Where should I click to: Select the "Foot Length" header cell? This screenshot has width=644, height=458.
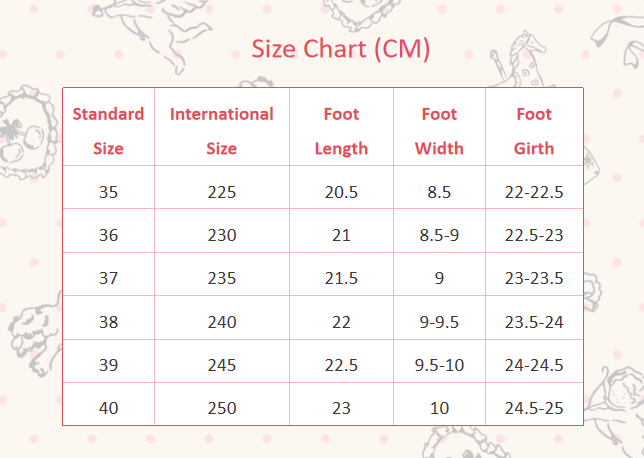pos(341,131)
